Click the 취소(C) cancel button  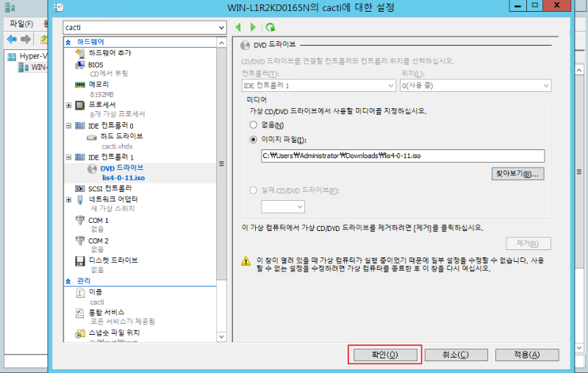[455, 355]
